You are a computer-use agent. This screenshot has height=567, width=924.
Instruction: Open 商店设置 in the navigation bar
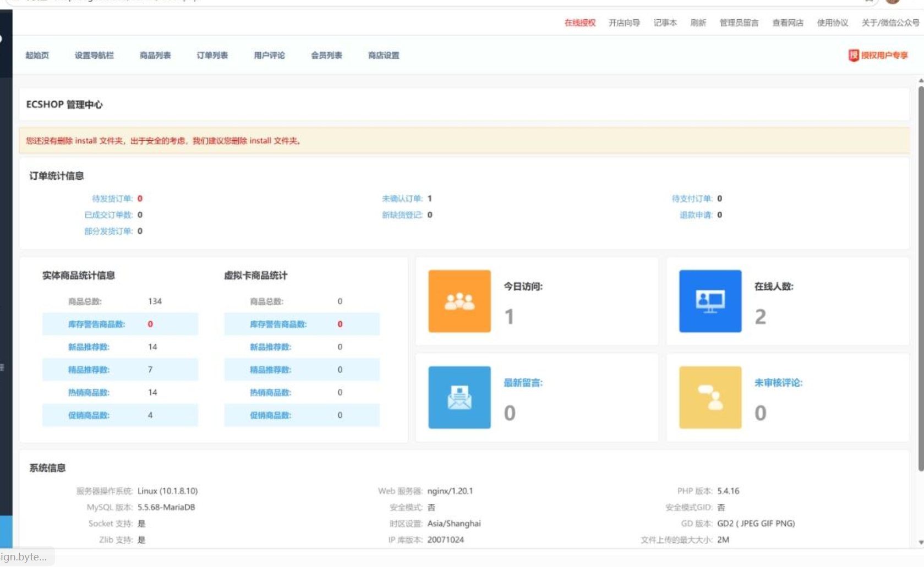(384, 55)
